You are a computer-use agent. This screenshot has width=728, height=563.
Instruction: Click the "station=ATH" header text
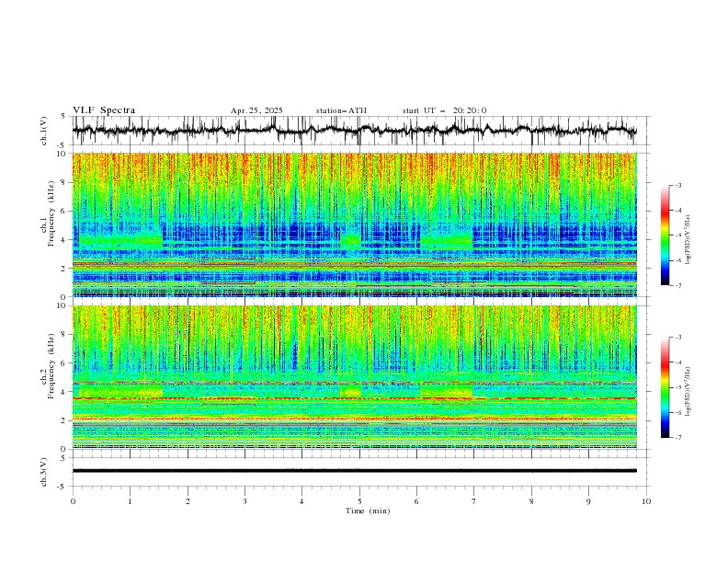tap(341, 110)
